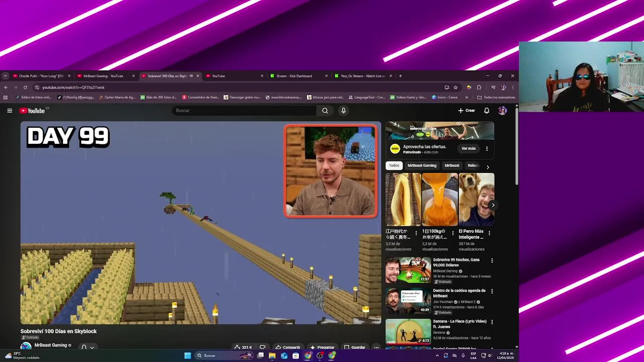This screenshot has height=362, width=644.
Task: Reload the page with the refresh icon
Action: click(25, 87)
